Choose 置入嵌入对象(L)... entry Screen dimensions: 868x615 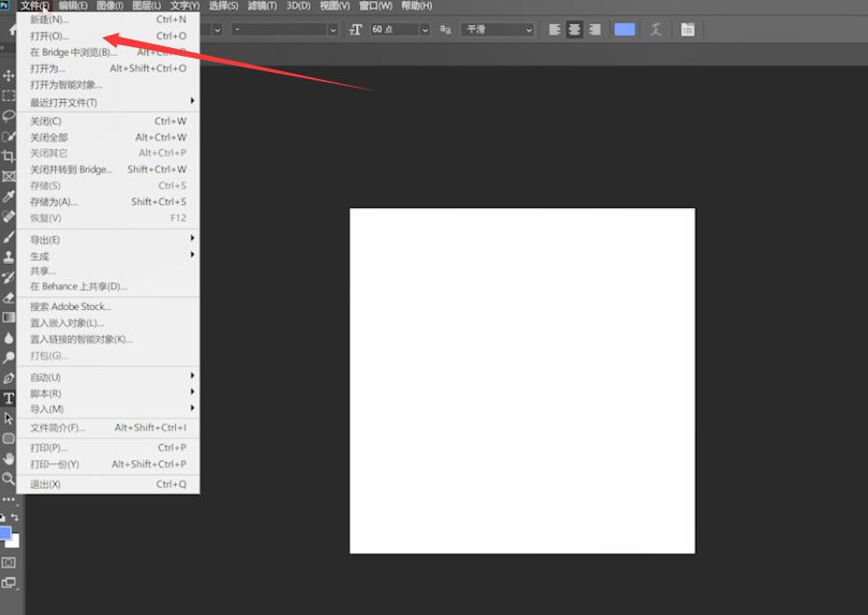coord(108,322)
